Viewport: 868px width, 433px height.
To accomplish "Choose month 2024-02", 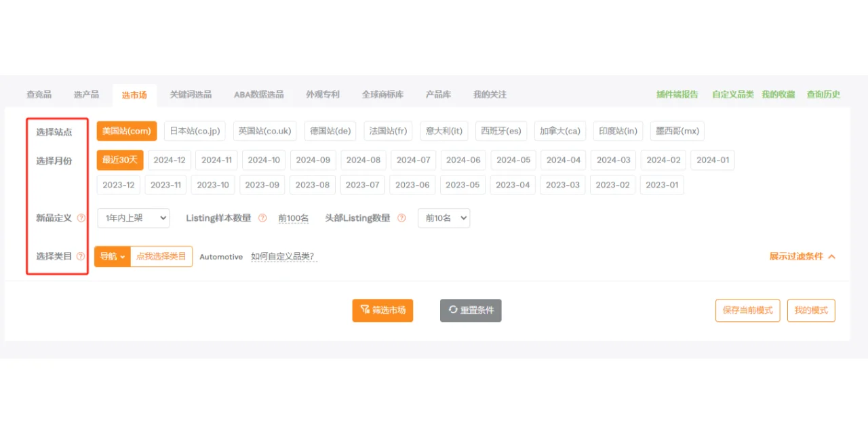I will coord(663,160).
